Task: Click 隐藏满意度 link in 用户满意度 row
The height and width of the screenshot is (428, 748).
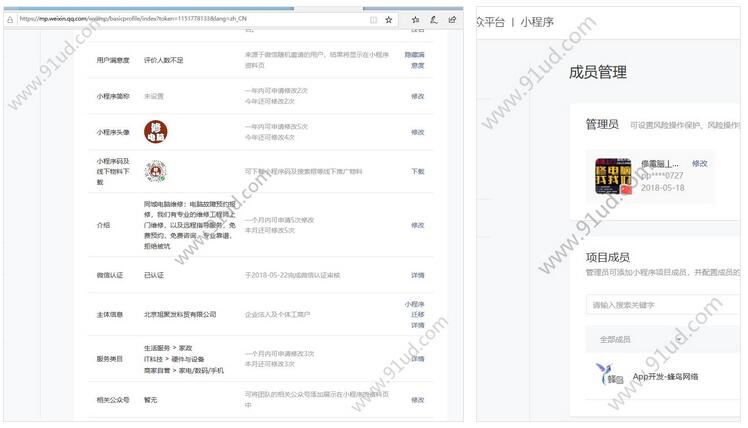Action: tap(415, 60)
